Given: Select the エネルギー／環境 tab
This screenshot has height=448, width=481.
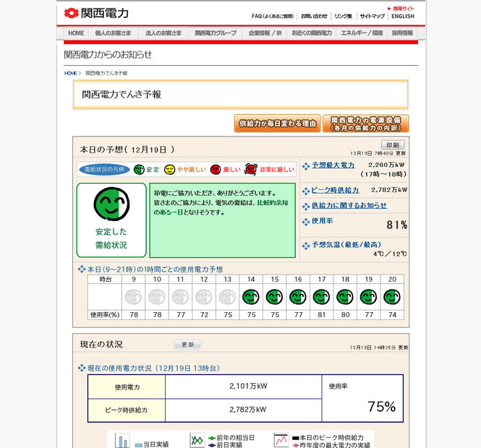Looking at the screenshot, I should (362, 33).
